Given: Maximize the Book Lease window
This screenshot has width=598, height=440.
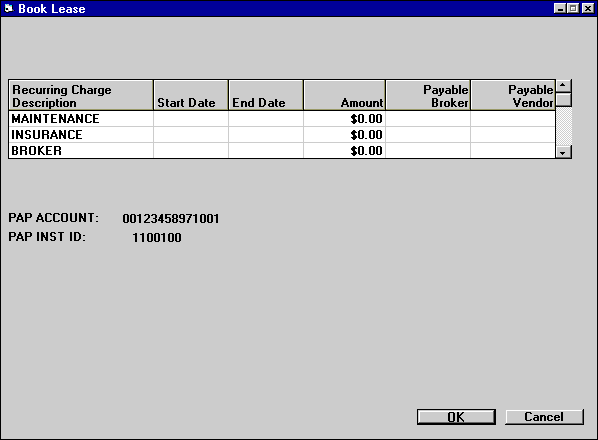Looking at the screenshot, I should [x=573, y=8].
